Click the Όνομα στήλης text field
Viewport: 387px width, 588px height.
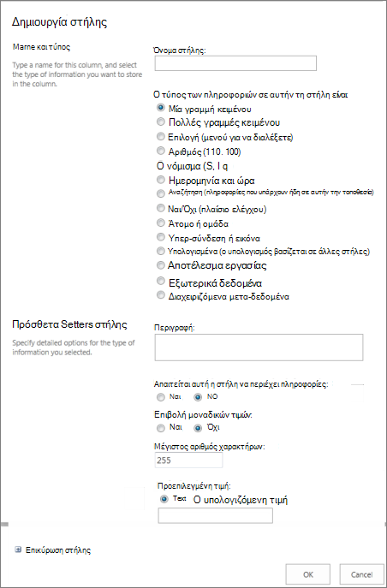point(235,63)
